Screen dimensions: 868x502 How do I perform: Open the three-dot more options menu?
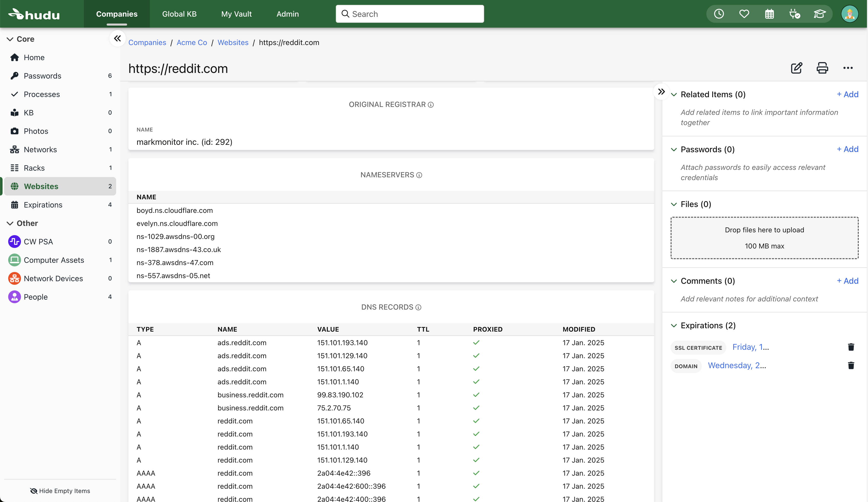pyautogui.click(x=848, y=68)
